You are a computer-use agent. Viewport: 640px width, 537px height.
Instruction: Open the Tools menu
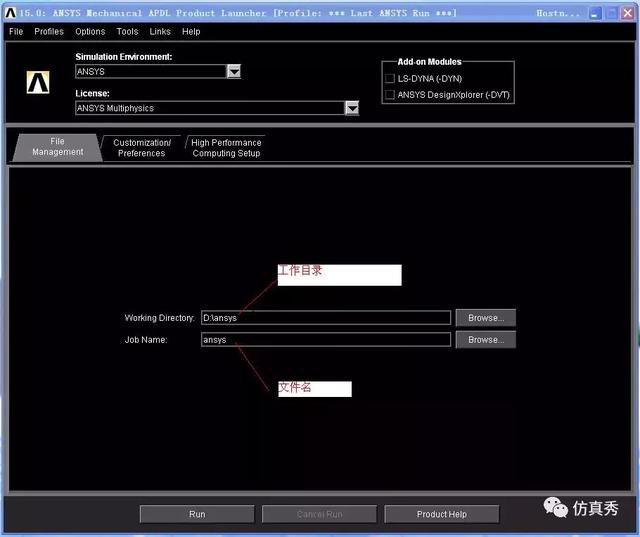[x=127, y=31]
